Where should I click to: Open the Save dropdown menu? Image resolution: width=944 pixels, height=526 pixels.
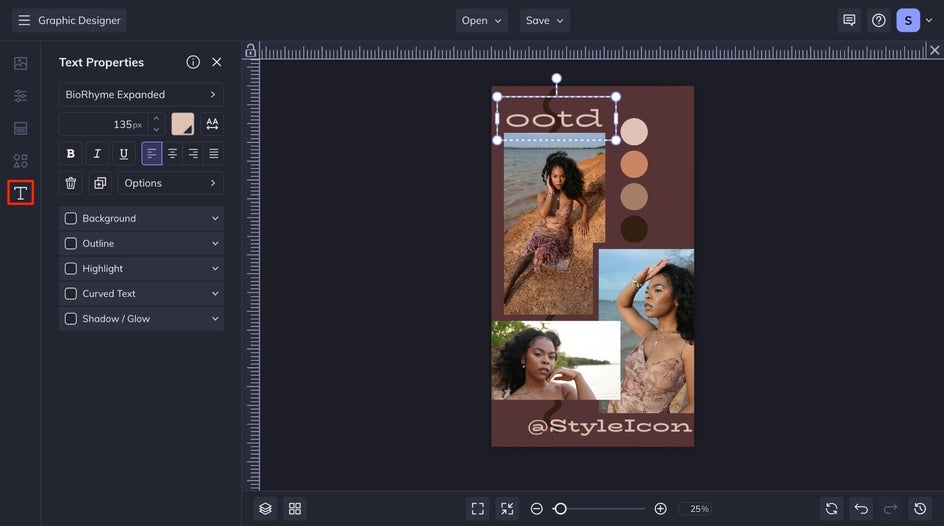(545, 20)
